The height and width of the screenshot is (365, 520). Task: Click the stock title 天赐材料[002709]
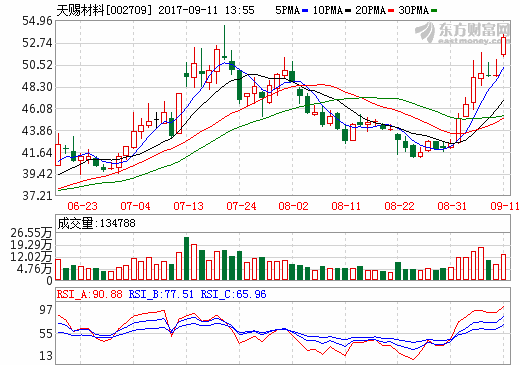pyautogui.click(x=104, y=10)
